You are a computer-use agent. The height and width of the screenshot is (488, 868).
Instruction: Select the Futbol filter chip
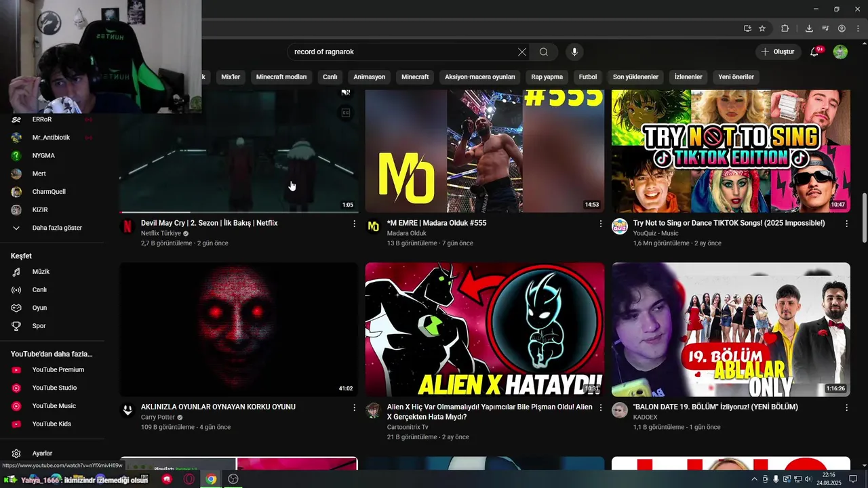(588, 77)
